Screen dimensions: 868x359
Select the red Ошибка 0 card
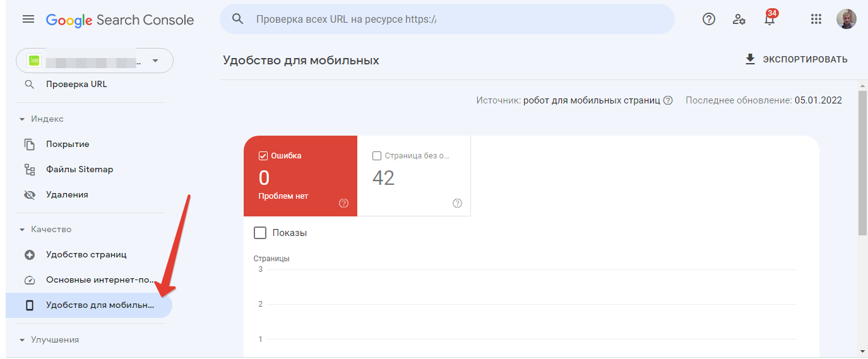pos(300,176)
